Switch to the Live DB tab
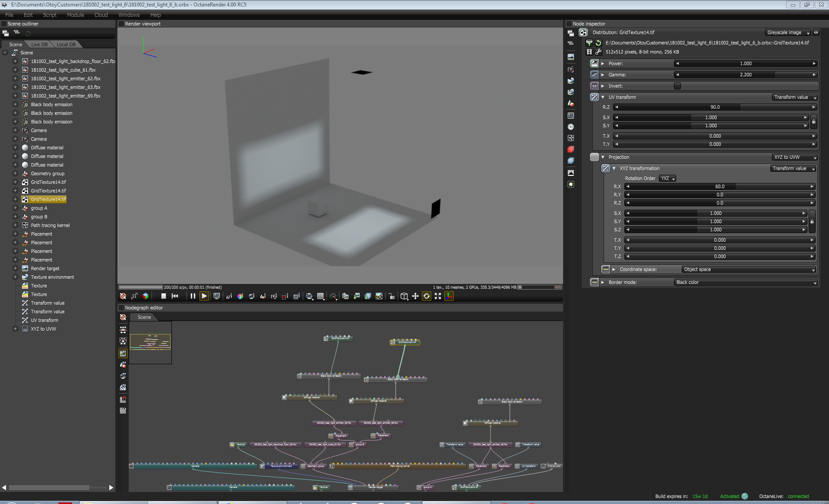The height and width of the screenshot is (504, 829). (39, 44)
